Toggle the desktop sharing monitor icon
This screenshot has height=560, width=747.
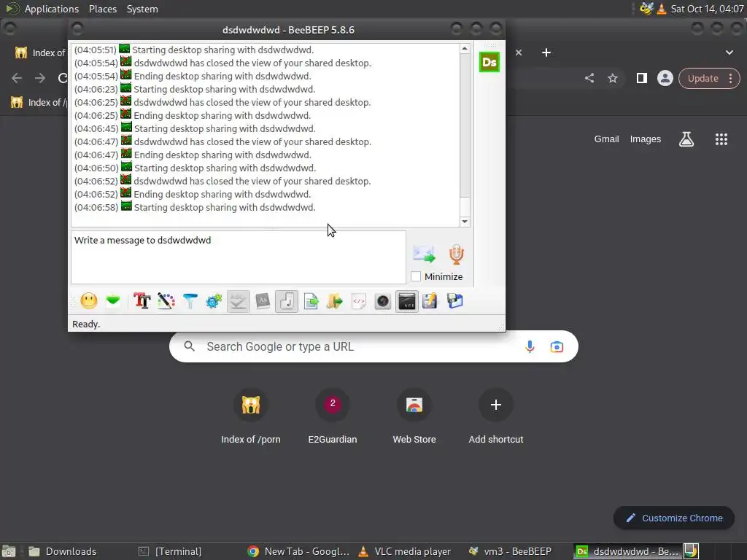click(x=407, y=301)
